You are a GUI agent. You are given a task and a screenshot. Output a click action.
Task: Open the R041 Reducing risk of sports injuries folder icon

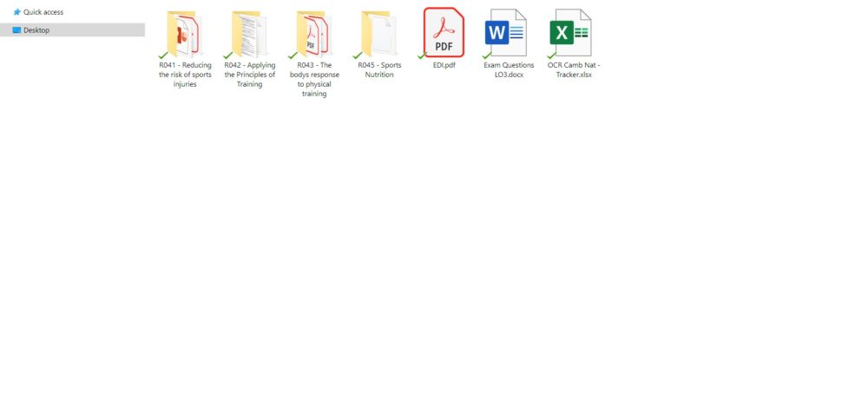click(x=184, y=34)
